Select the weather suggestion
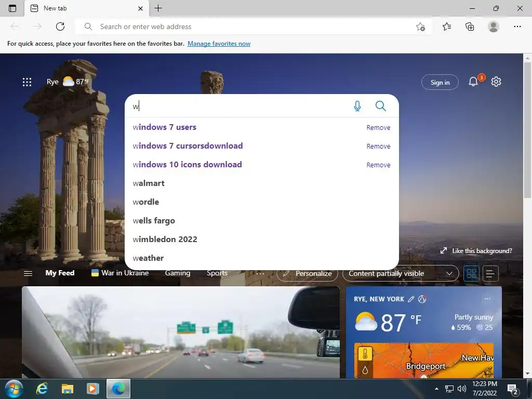 click(x=262, y=258)
